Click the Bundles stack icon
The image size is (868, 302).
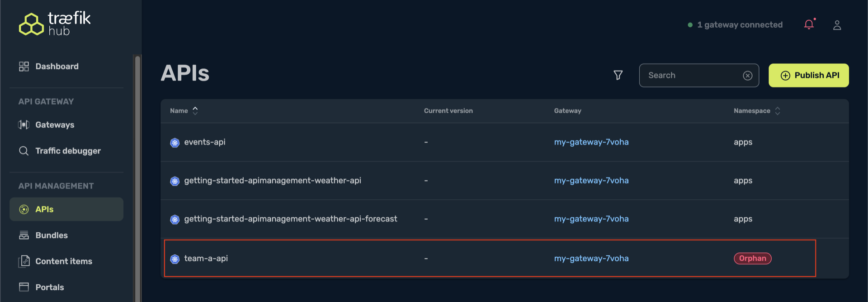tap(24, 235)
